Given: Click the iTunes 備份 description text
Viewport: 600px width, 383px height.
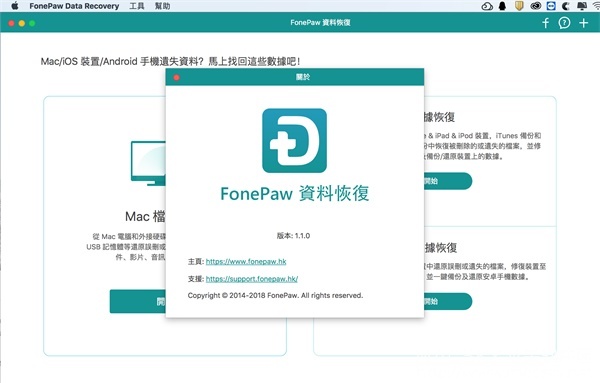Looking at the screenshot, I should click(482, 146).
